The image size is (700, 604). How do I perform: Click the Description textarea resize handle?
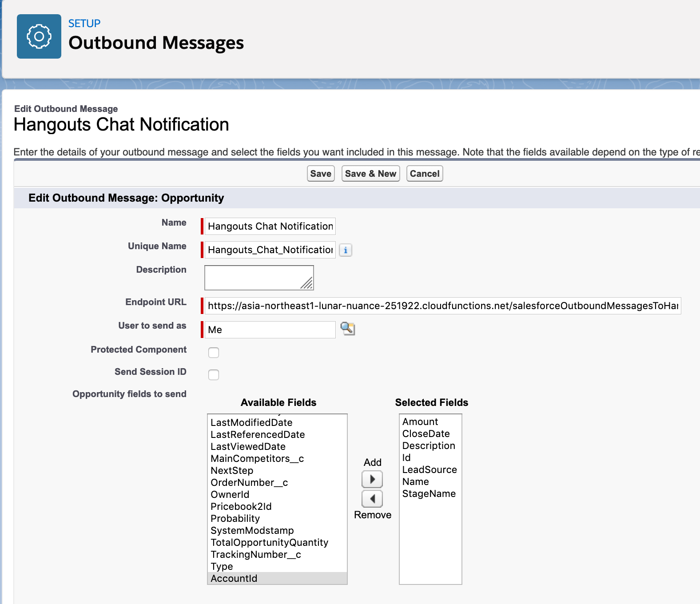(x=307, y=283)
